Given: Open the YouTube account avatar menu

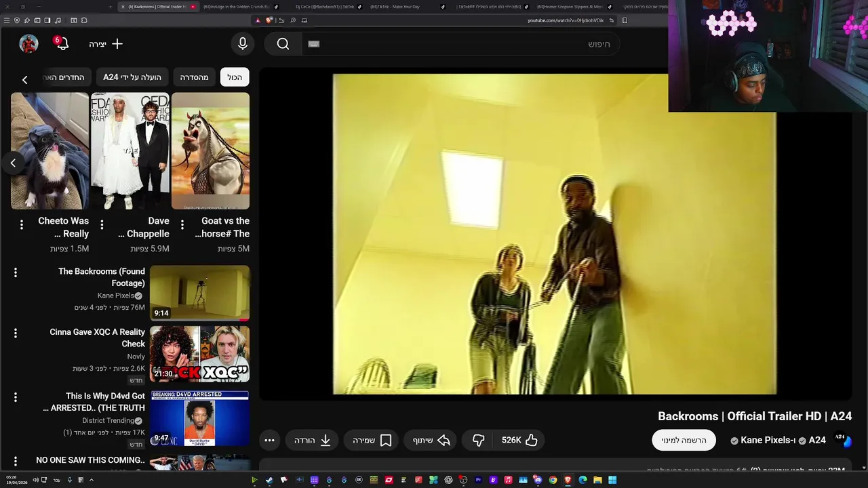Looking at the screenshot, I should pyautogui.click(x=28, y=44).
